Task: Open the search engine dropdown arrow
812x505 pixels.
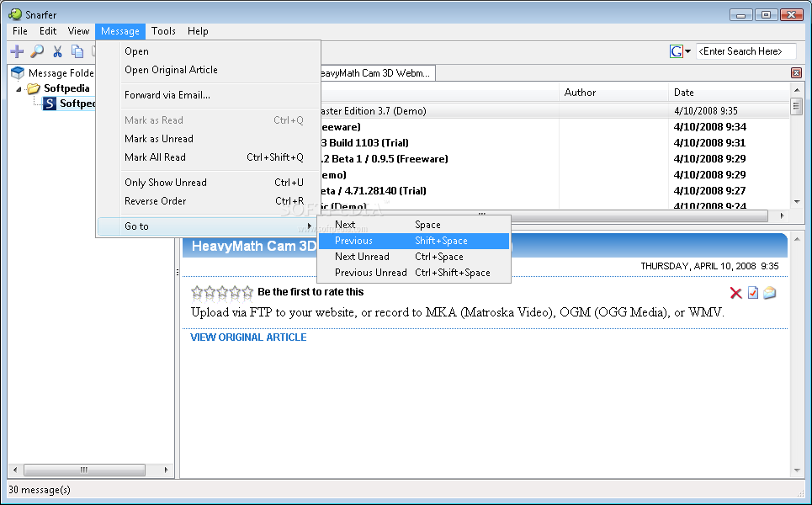Action: pyautogui.click(x=687, y=51)
